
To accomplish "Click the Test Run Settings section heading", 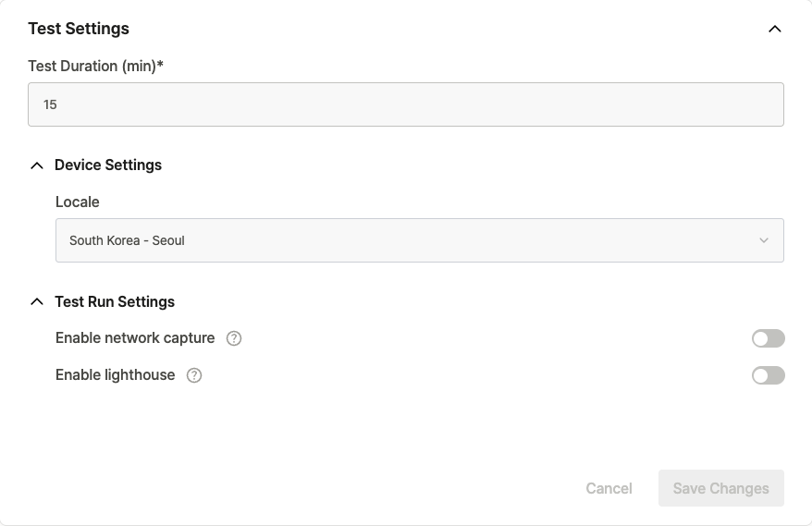I will (x=115, y=302).
